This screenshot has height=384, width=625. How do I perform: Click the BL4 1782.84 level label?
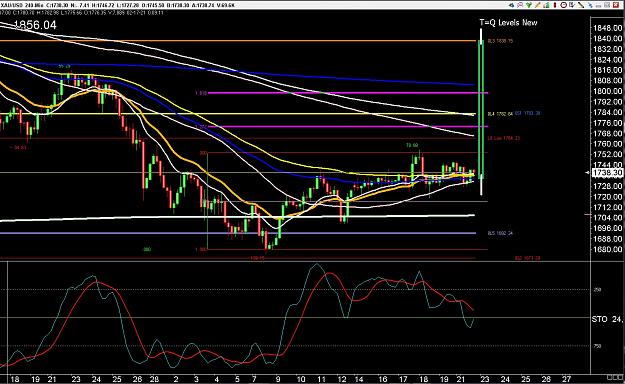(500, 114)
